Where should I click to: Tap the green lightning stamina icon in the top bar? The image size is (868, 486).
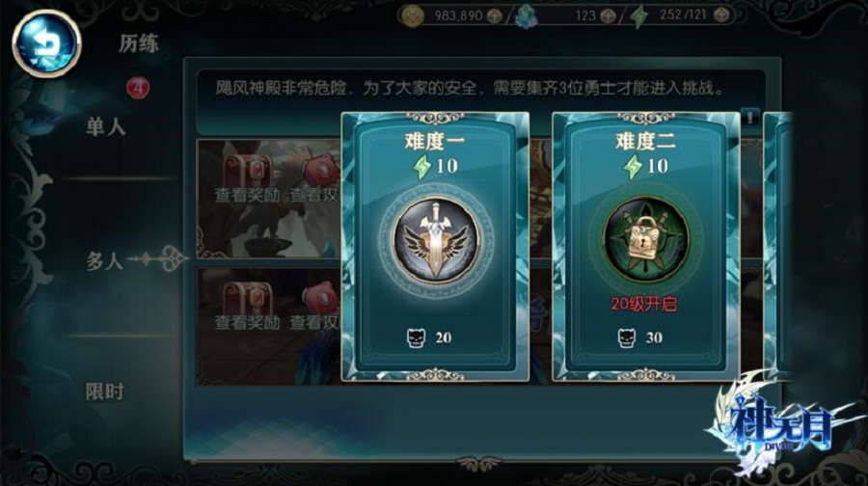pos(640,16)
